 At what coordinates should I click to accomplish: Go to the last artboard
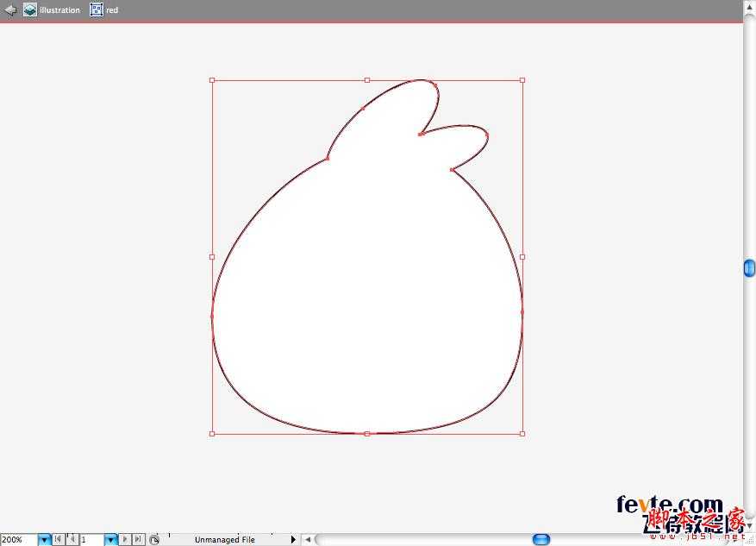click(139, 539)
